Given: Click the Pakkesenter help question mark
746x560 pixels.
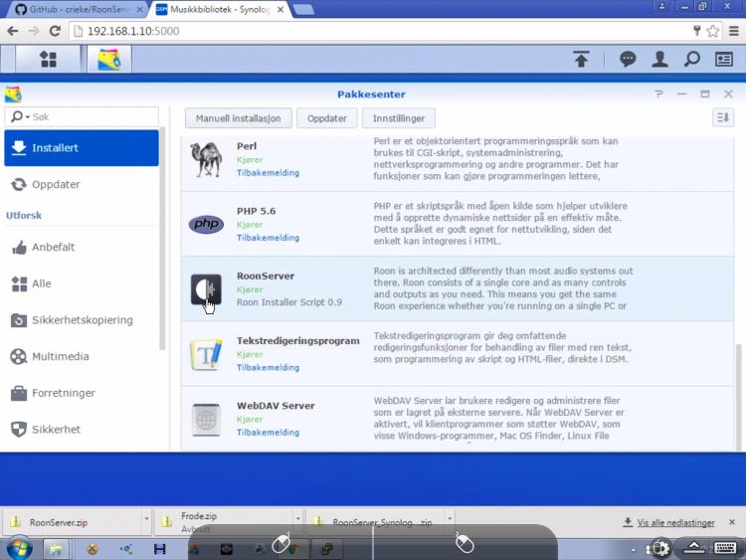Looking at the screenshot, I should (x=658, y=94).
